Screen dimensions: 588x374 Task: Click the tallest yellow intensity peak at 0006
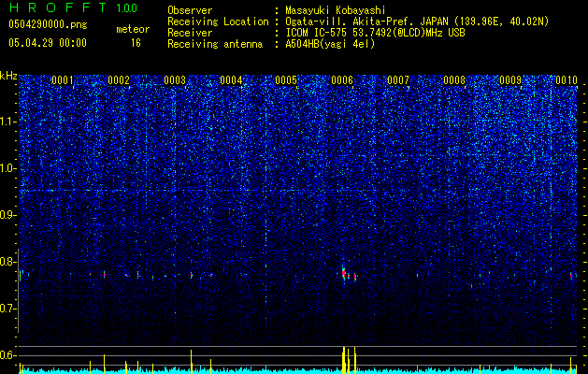(x=343, y=360)
